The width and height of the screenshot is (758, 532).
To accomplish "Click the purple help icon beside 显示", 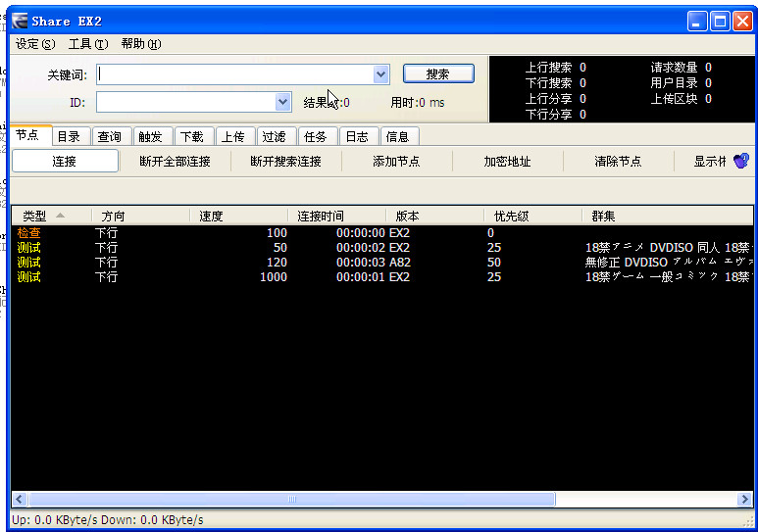I will [x=741, y=161].
